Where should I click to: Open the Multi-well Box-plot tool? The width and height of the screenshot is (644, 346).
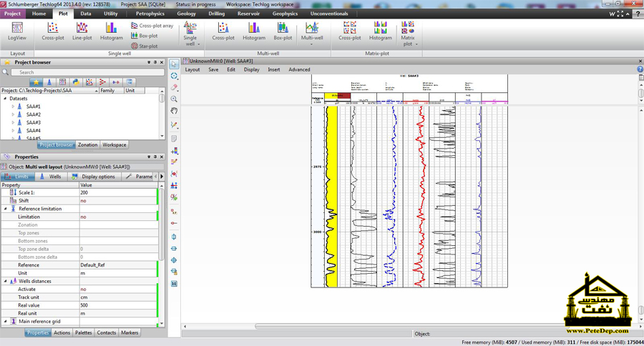click(283, 31)
